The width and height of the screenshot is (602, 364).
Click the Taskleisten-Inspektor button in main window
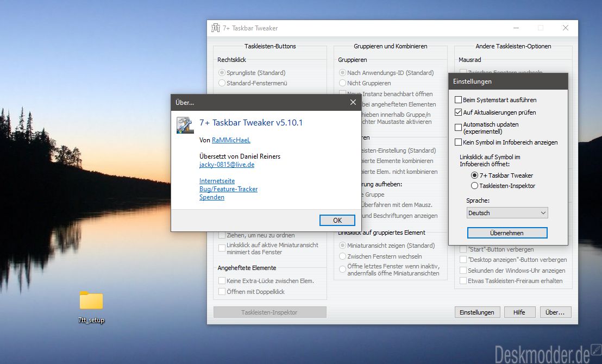pos(269,312)
